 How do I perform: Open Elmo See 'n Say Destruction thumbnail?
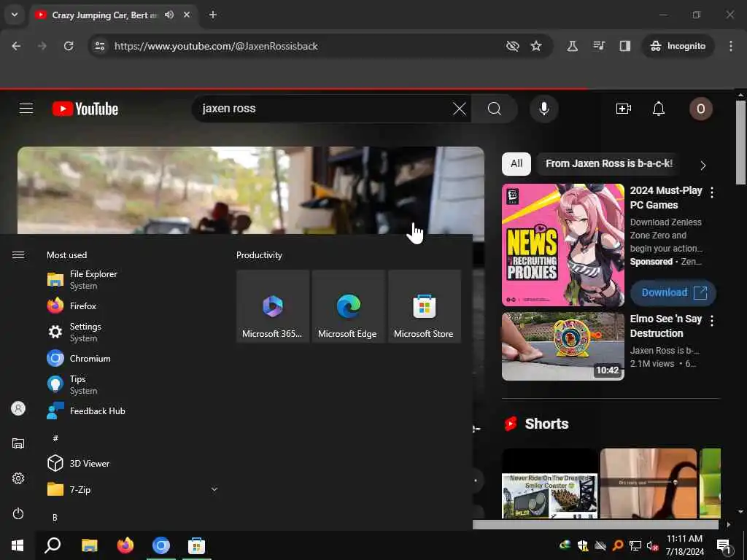pos(562,346)
